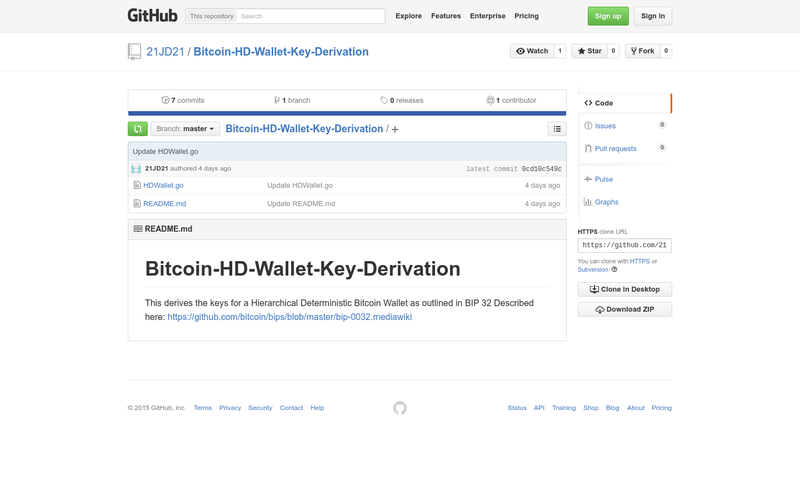800x500 pixels.
Task: View the 1 branch list
Action: click(x=292, y=101)
